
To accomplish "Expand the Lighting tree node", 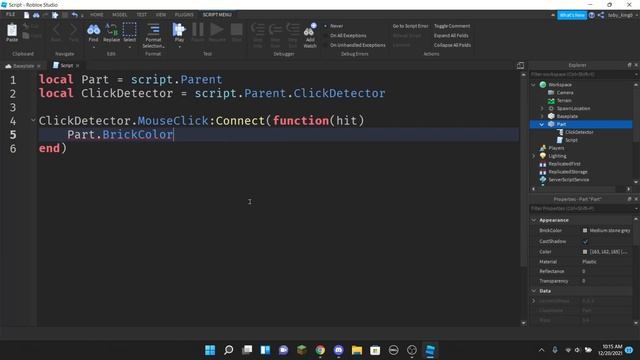I will [x=533, y=156].
